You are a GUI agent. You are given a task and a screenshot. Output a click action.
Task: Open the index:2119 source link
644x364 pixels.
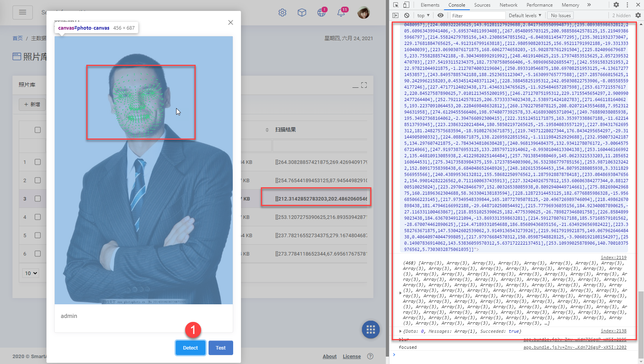[614, 257]
